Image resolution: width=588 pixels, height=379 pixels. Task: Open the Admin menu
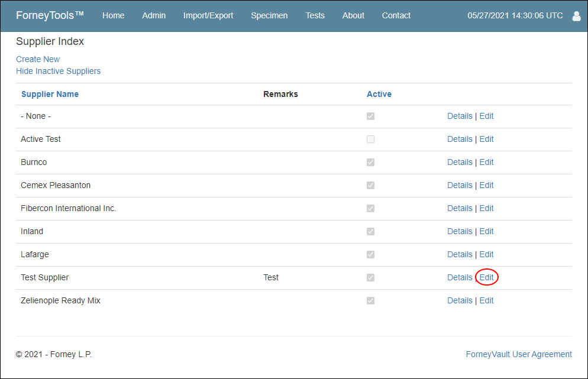[x=154, y=15]
